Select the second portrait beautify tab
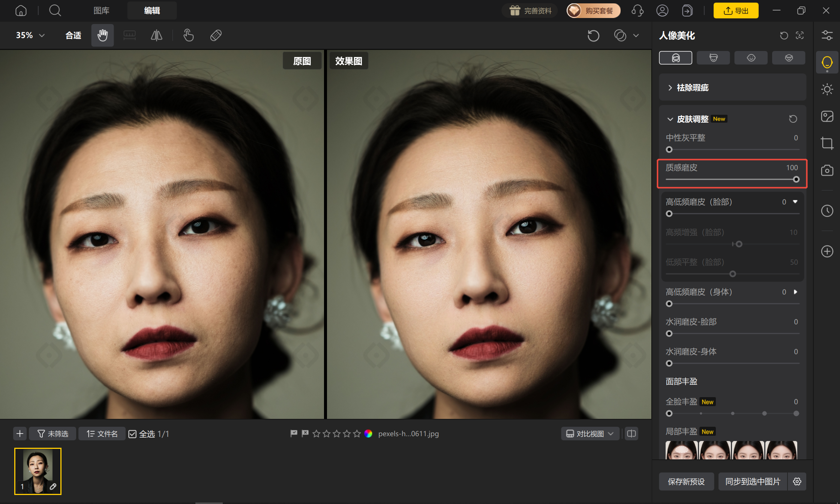The height and width of the screenshot is (504, 840). coord(713,58)
